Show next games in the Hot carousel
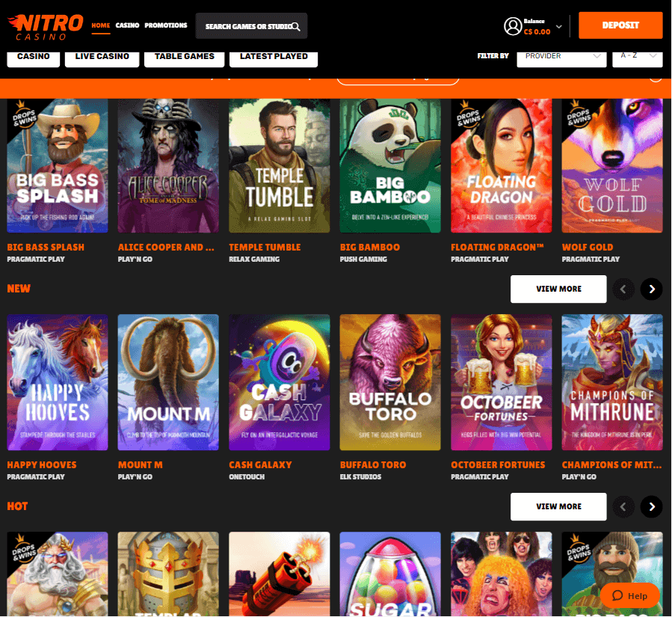The width and height of the screenshot is (672, 617). [x=651, y=506]
